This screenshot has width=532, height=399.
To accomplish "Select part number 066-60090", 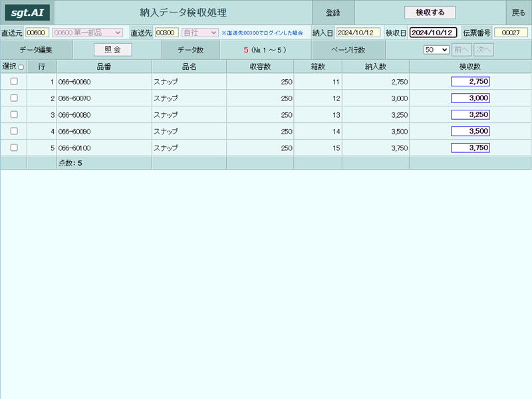I will tap(74, 131).
